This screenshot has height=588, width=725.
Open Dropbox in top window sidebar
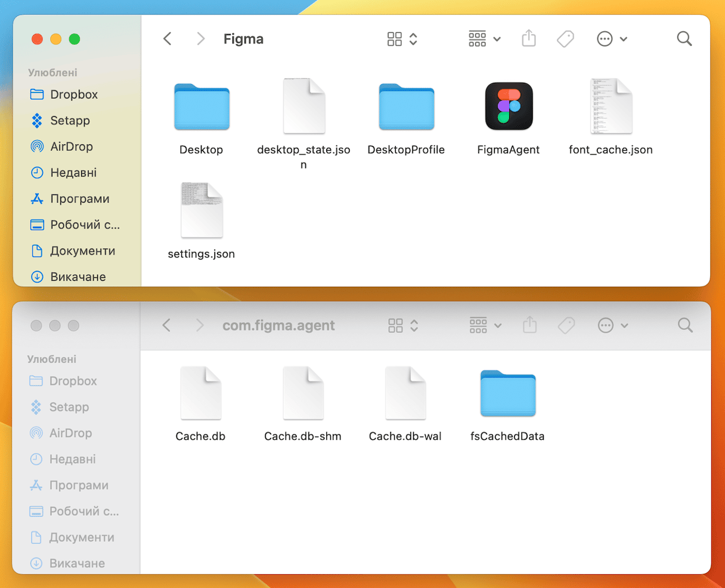point(73,95)
